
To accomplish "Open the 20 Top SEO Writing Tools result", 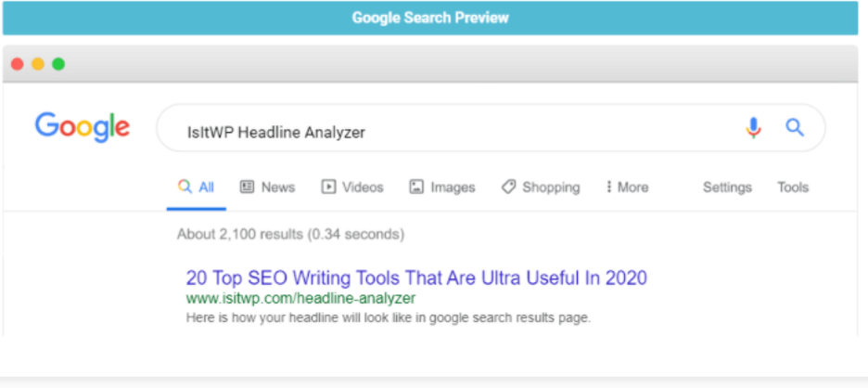I will click(x=416, y=278).
